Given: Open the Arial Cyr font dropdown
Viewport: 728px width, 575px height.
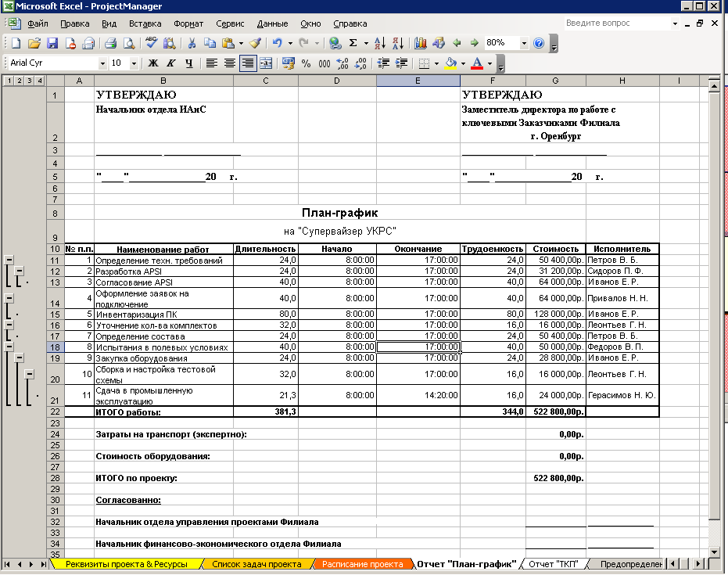Looking at the screenshot, I should [x=102, y=63].
